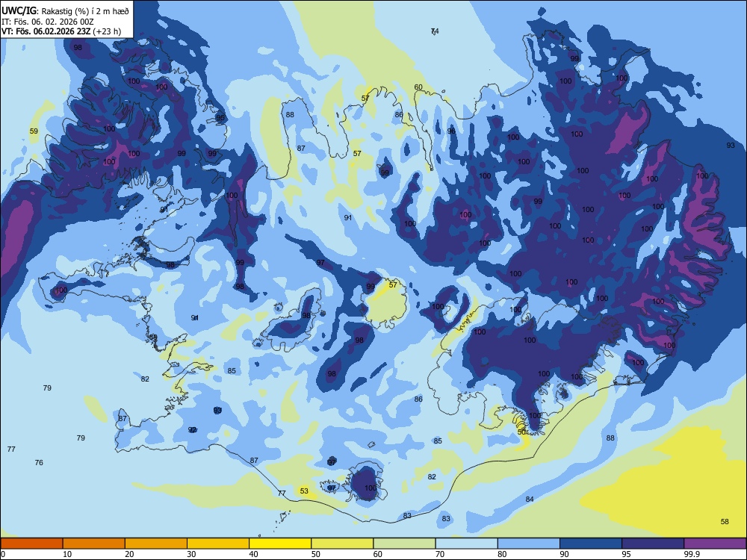The width and height of the screenshot is (747, 560).
Task: Click the '96' humidity value on the map
Action: pos(451,131)
